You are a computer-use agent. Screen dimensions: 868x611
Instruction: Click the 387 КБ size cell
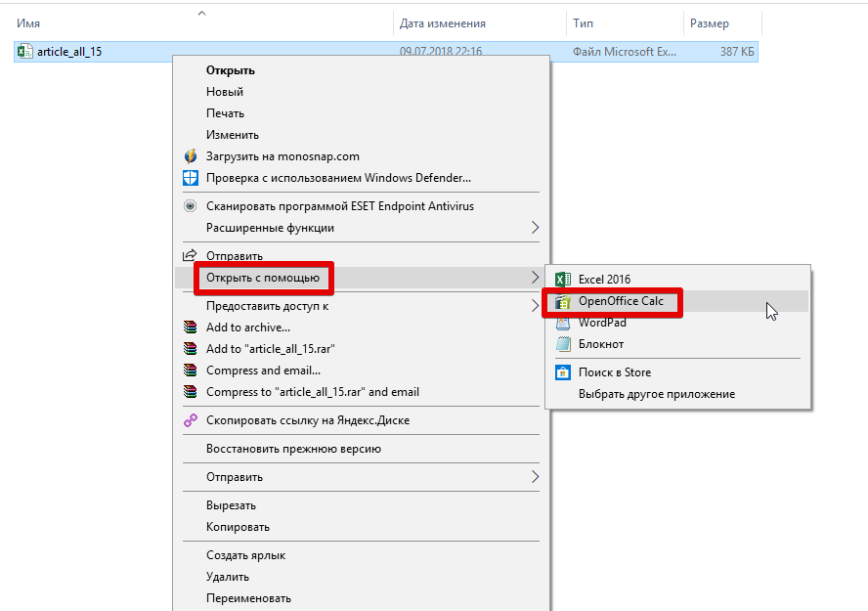click(737, 52)
